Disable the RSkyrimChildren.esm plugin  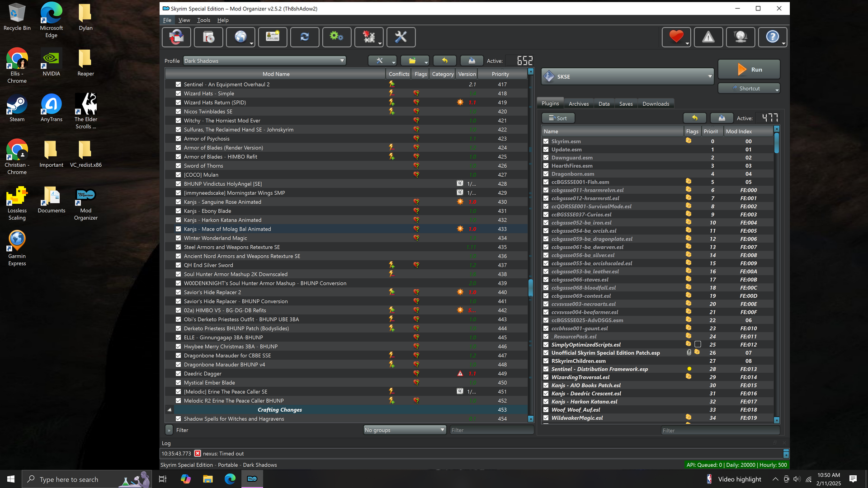tap(546, 361)
